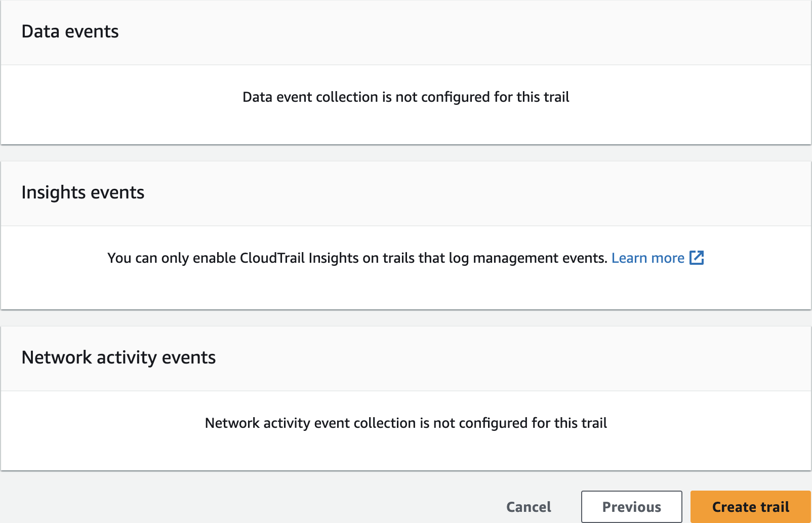812x523 pixels.
Task: Click the Network activity events heading
Action: coord(118,357)
